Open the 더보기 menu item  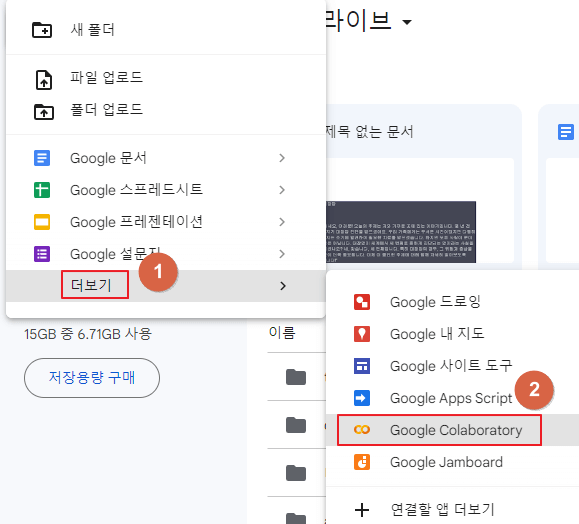166,286
